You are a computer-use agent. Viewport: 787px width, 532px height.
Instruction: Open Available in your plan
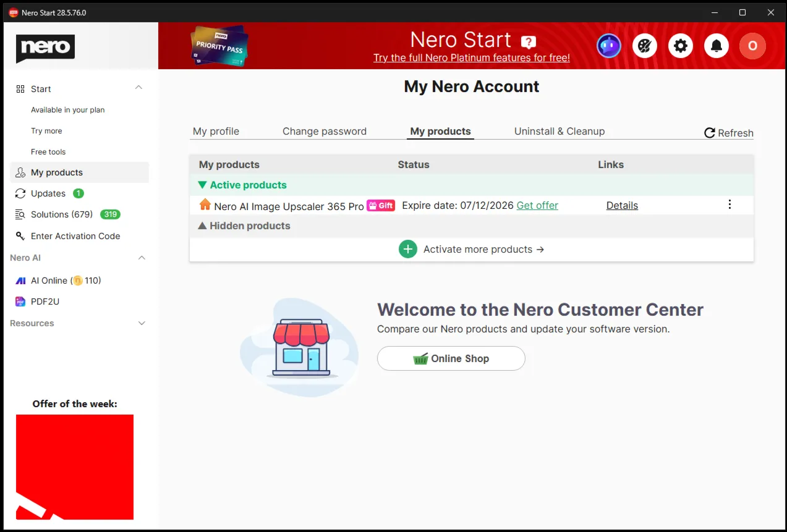click(x=68, y=110)
